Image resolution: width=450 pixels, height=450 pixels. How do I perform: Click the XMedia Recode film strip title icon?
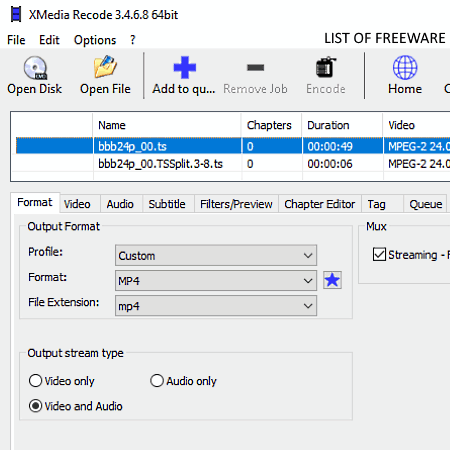pos(16,14)
